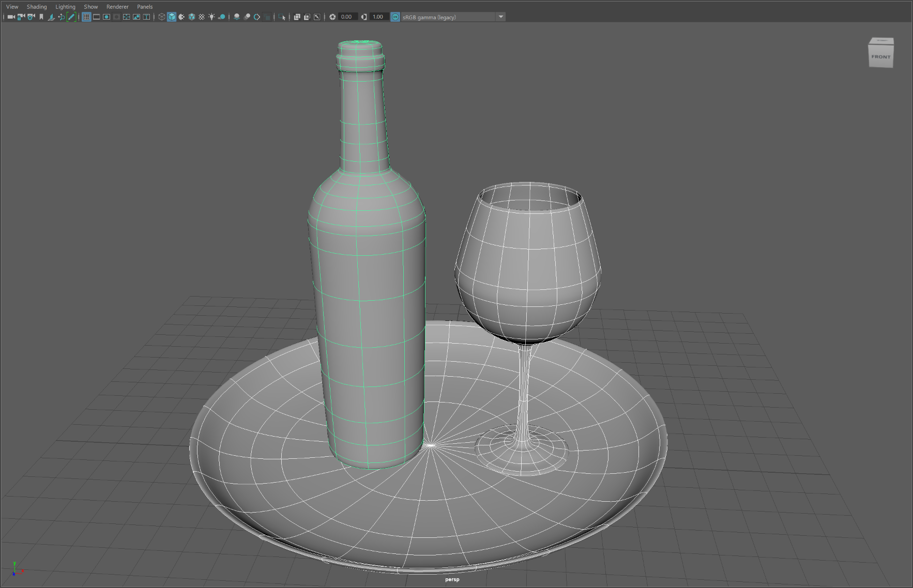
Task: Click the Exposure value field 0.00
Action: [348, 17]
